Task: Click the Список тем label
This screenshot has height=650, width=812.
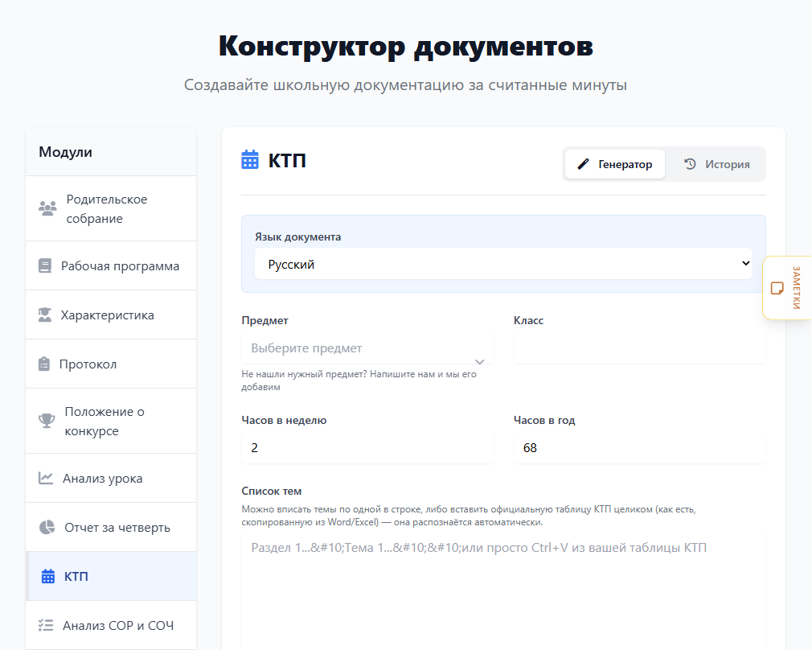Action: pyautogui.click(x=272, y=491)
